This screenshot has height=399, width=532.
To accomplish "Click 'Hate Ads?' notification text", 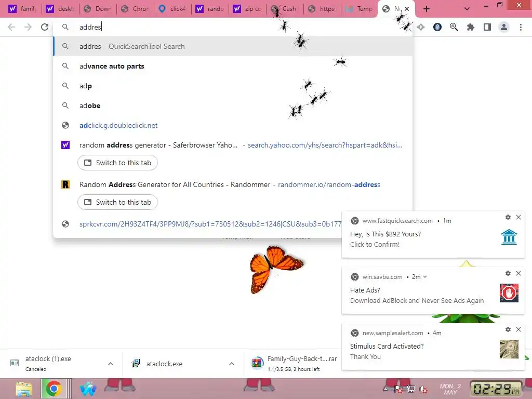I will 365,290.
